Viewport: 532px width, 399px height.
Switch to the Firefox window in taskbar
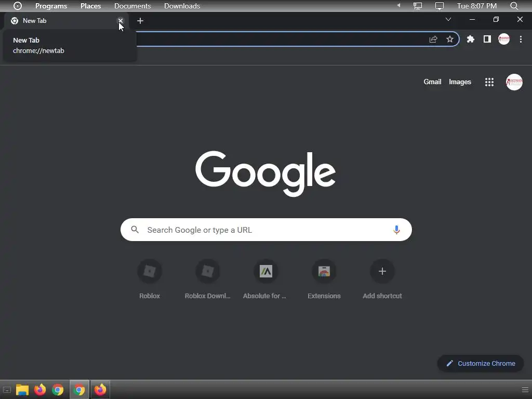(x=100, y=390)
